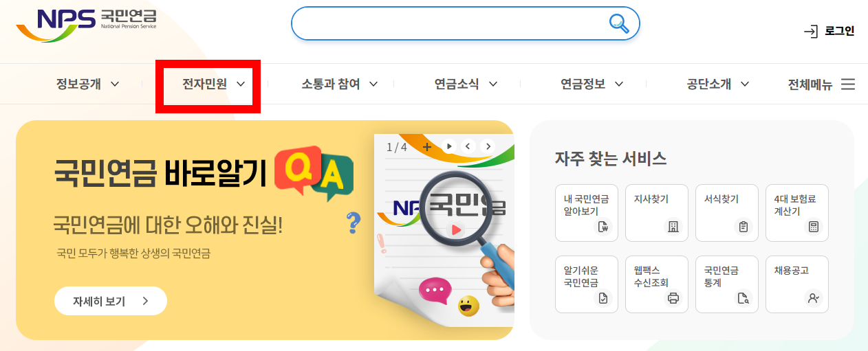Open 내 국민연금 알아보기 service tile
The height and width of the screenshot is (351, 868).
click(587, 213)
